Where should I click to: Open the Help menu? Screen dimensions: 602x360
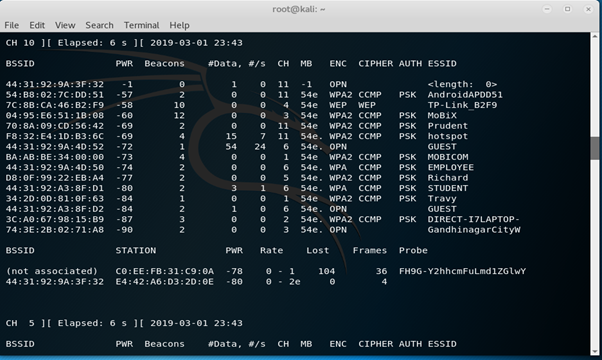pos(179,25)
